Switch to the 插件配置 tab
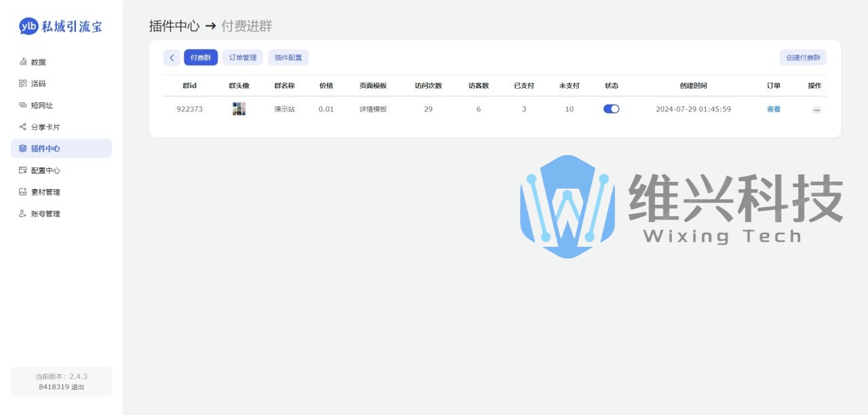 pos(288,58)
